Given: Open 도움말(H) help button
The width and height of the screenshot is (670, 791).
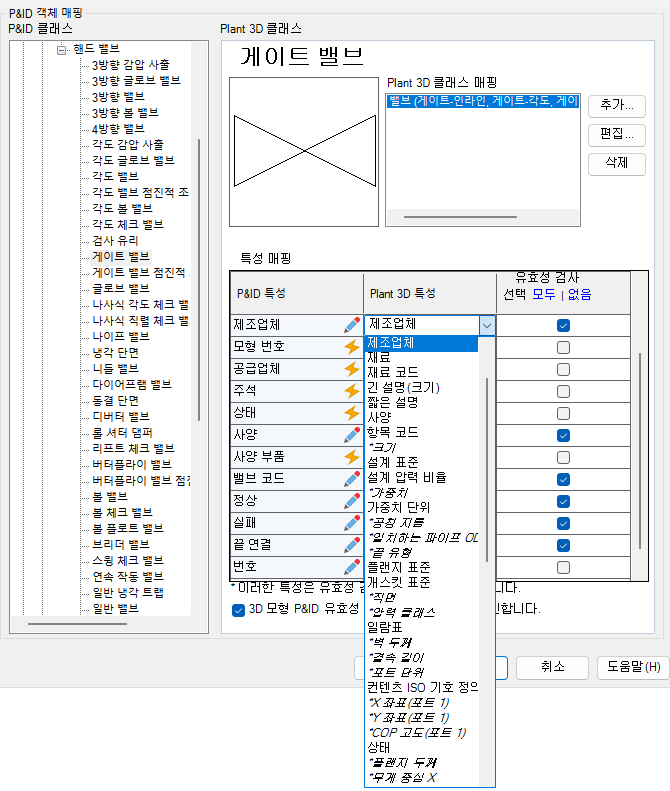Looking at the screenshot, I should [634, 667].
